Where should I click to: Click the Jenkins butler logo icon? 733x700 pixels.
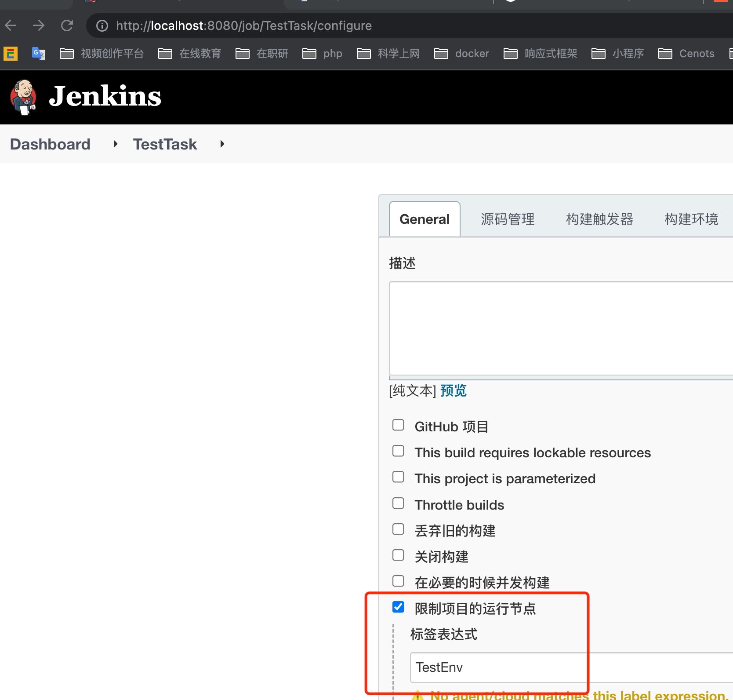(x=23, y=97)
